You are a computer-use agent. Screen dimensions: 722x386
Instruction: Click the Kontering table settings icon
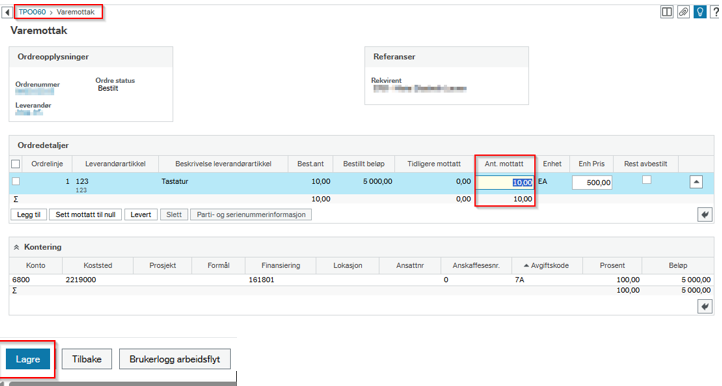(705, 306)
